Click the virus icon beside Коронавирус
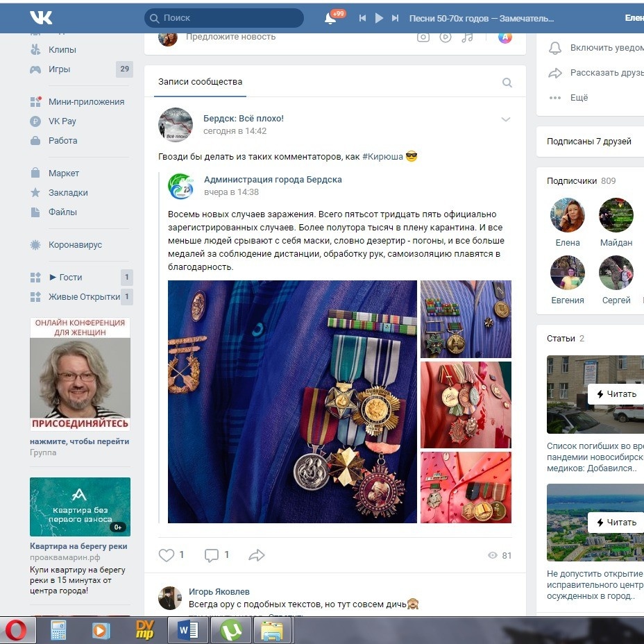Image resolution: width=644 pixels, height=644 pixels. pos(35,245)
